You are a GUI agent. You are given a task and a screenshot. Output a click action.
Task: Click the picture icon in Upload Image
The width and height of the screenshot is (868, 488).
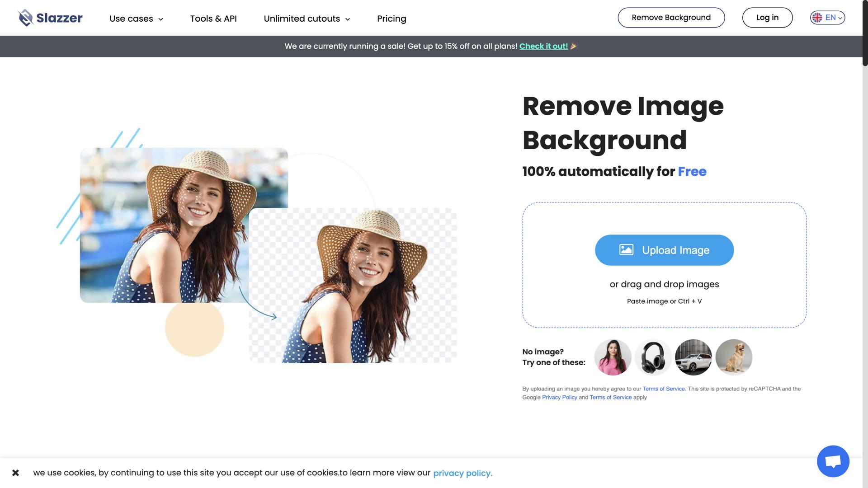[626, 250]
